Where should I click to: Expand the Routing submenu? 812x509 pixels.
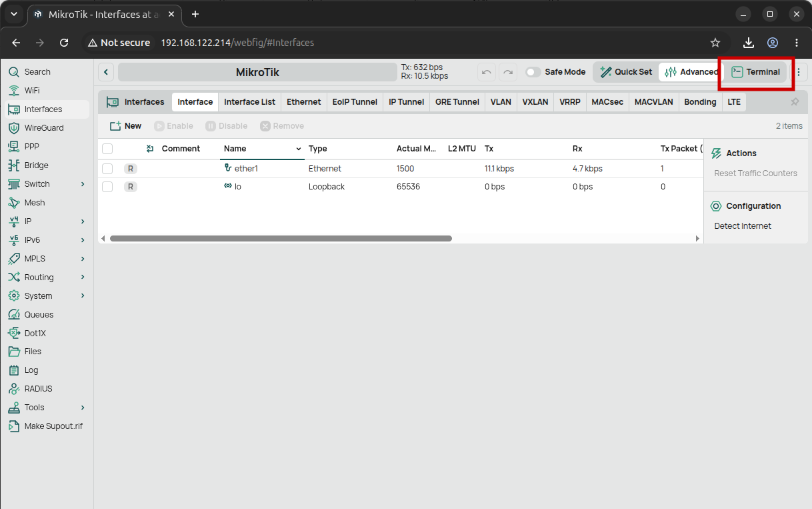click(83, 278)
